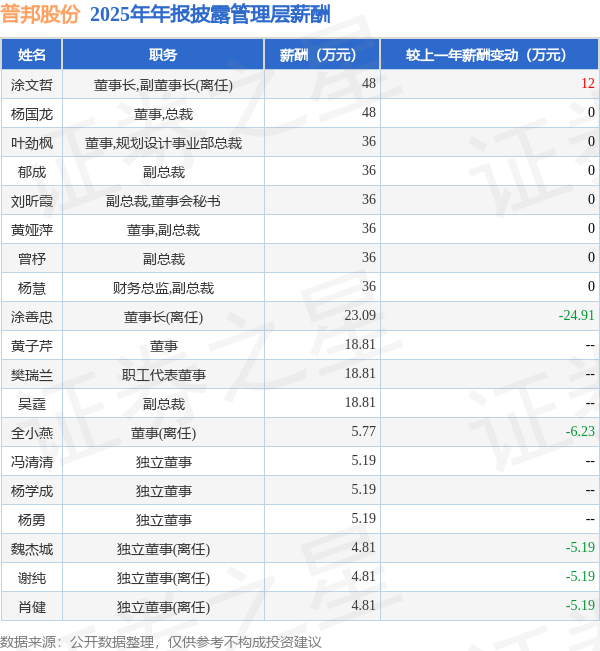
Task: Click the green change value -24.91
Action: pos(577,315)
